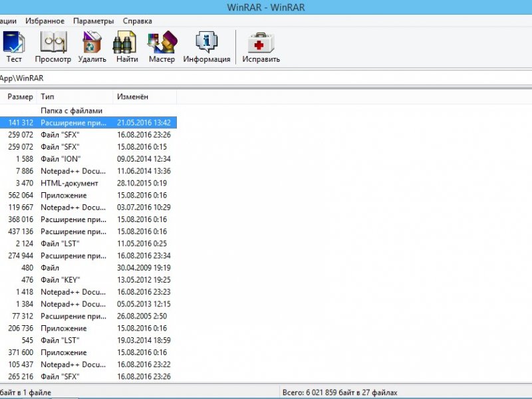The height and width of the screenshot is (399, 532).
Task: Select the 119 667 Notepad++ document row
Action: tap(88, 207)
